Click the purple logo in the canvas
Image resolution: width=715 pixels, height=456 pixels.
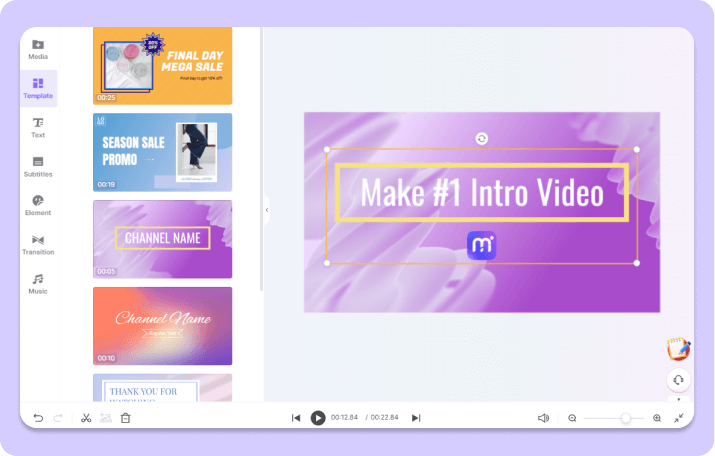tap(482, 245)
